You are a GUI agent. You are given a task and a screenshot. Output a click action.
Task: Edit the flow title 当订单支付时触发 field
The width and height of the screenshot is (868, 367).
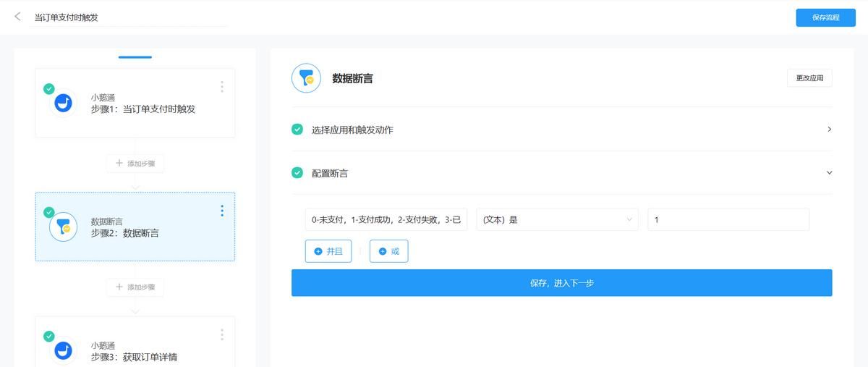[x=130, y=17]
